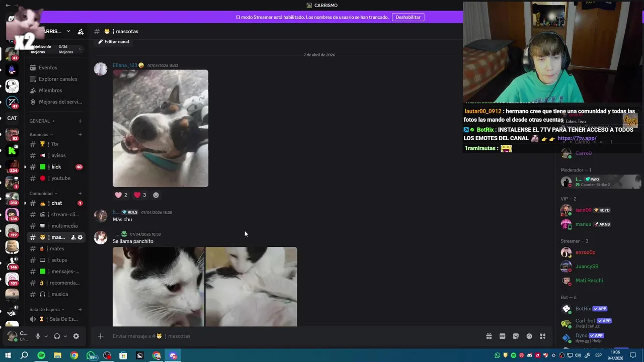The height and width of the screenshot is (362, 644).
Task: Toggle headphone deafen
Action: coord(57,336)
